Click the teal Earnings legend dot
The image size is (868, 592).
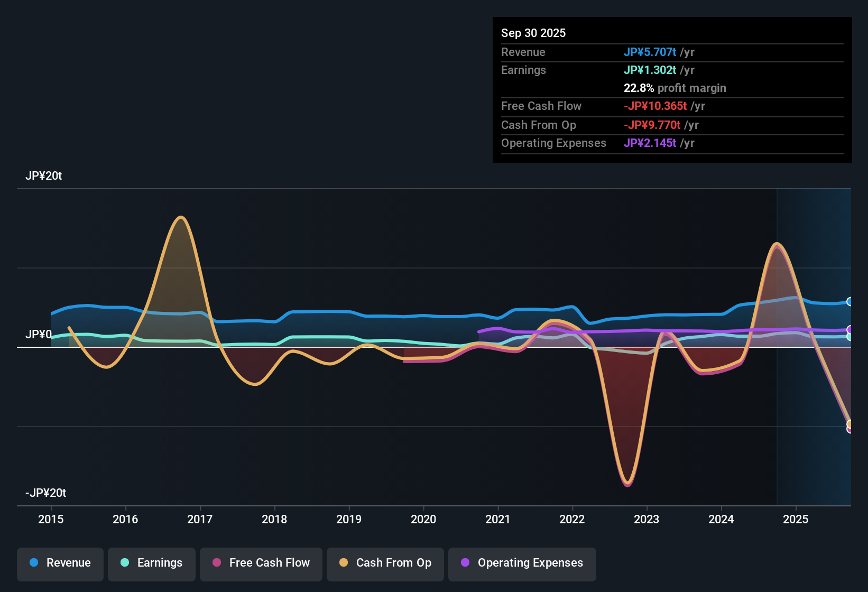pyautogui.click(x=125, y=563)
